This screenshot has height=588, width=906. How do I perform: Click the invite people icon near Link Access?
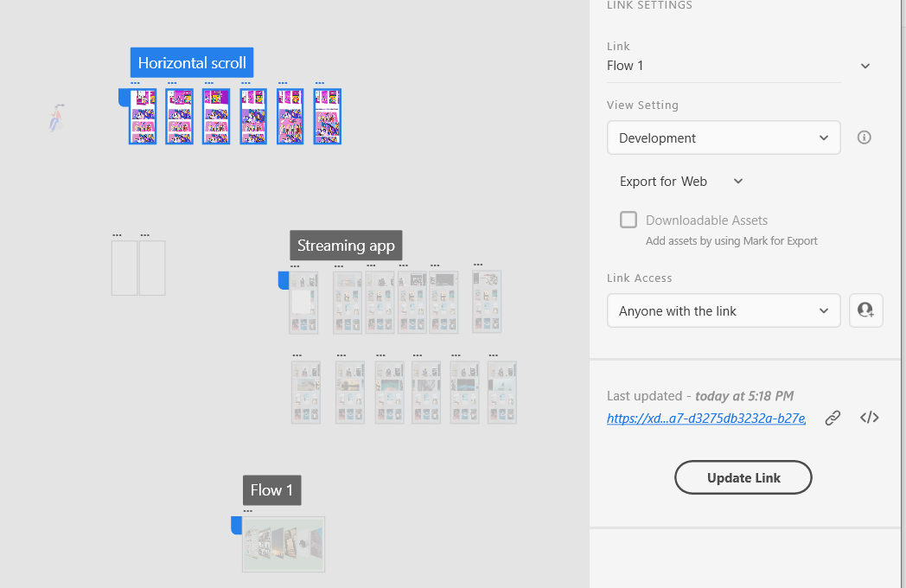(x=865, y=310)
